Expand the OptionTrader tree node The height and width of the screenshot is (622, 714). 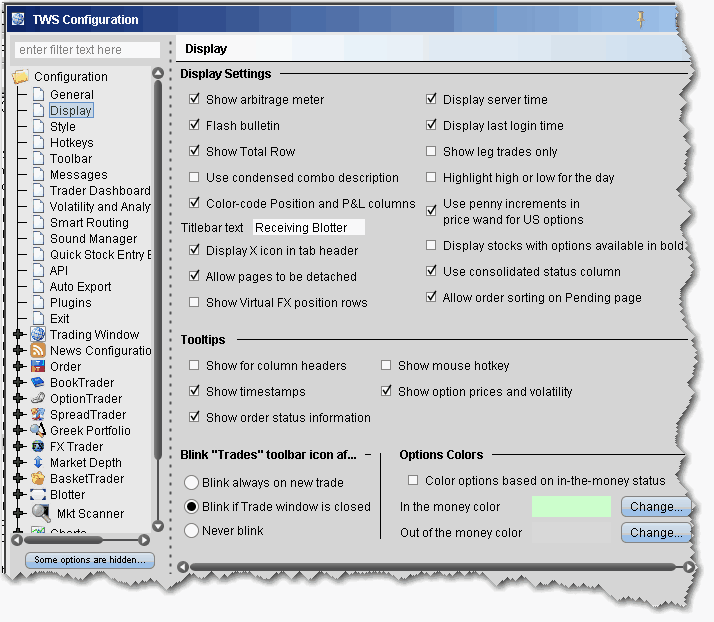pos(19,398)
